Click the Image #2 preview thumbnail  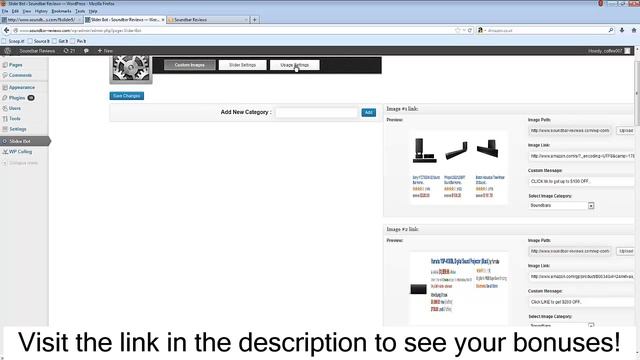[x=459, y=288]
